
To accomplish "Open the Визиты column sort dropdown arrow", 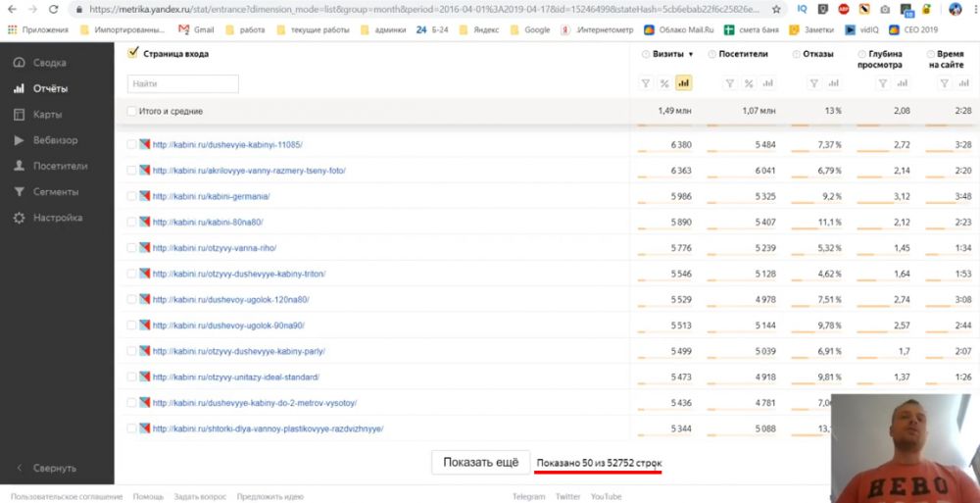I will 691,55.
